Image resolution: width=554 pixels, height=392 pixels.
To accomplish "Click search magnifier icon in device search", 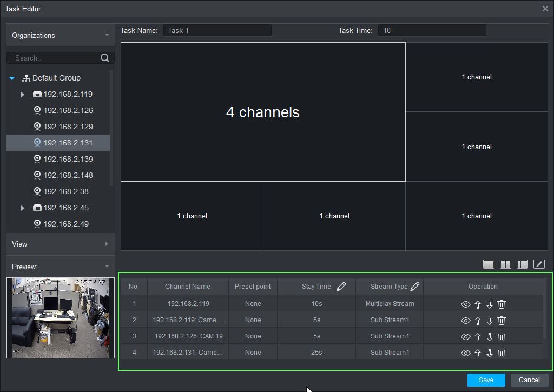I will [105, 58].
